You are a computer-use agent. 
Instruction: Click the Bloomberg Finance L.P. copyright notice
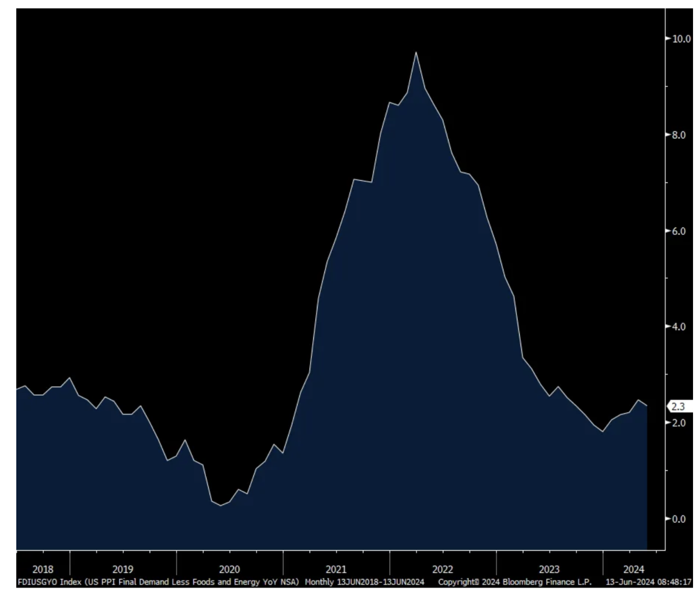[514, 582]
